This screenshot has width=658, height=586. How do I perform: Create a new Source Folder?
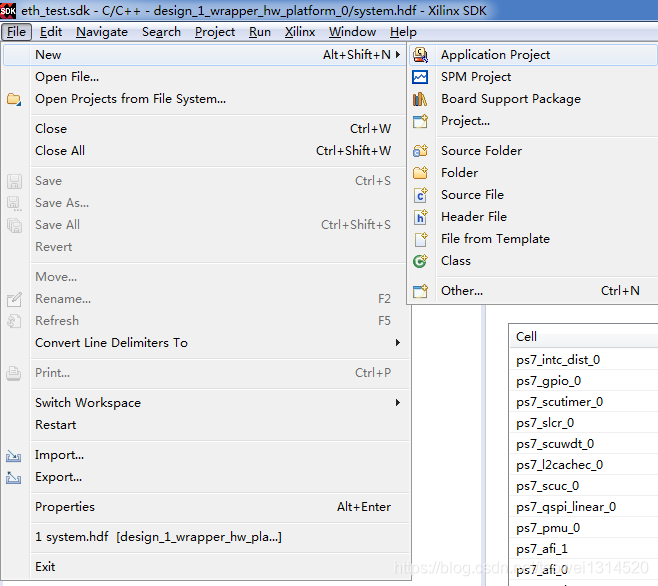(x=533, y=151)
